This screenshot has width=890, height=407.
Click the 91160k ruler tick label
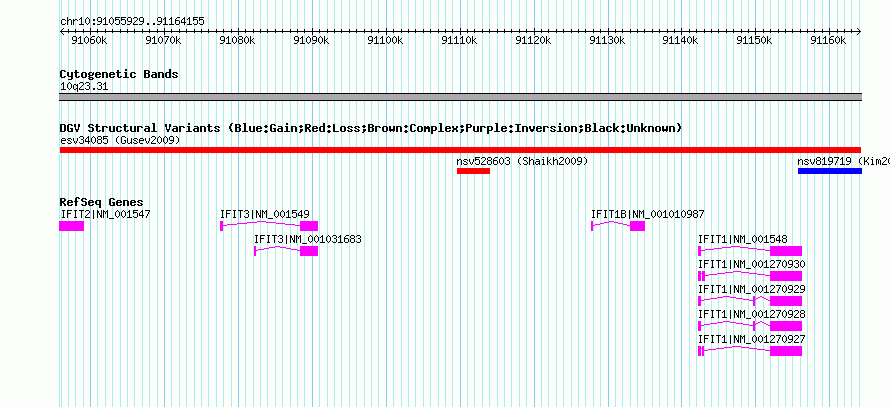pyautogui.click(x=829, y=41)
